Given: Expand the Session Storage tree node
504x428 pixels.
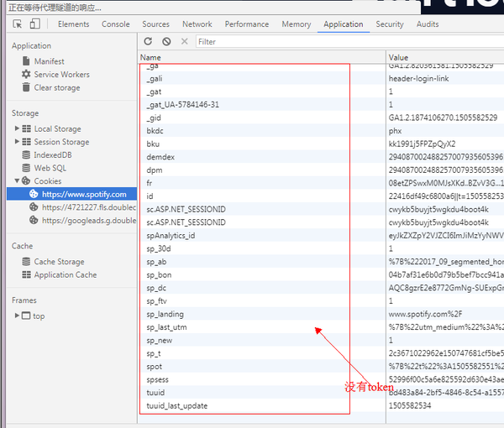Looking at the screenshot, I should coord(17,142).
